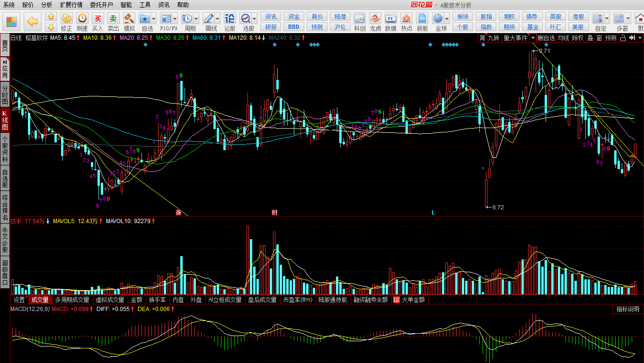Click the colorful home grid icon
This screenshot has height=363, width=644.
click(12, 21)
